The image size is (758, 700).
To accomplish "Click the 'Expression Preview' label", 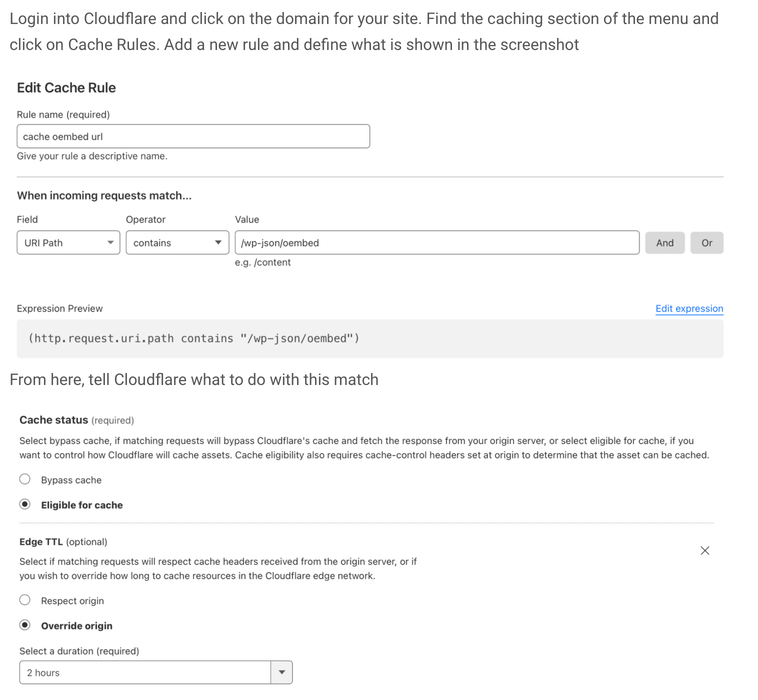I will [59, 308].
